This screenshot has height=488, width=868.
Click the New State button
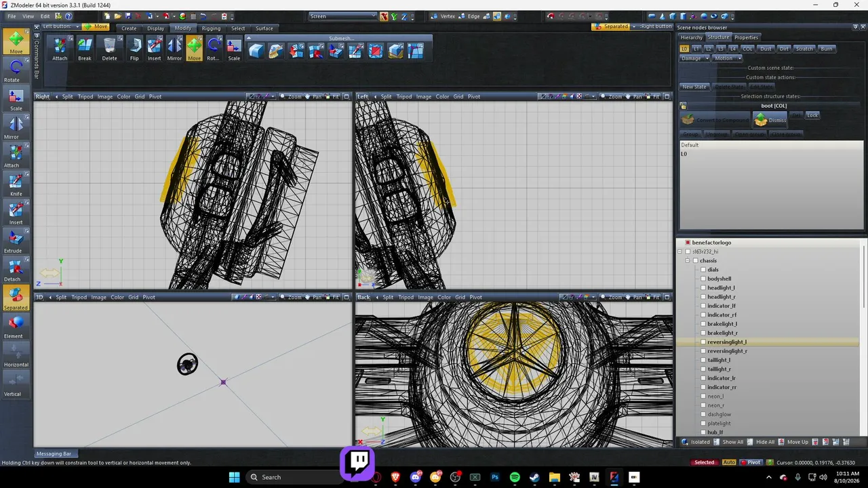click(694, 87)
